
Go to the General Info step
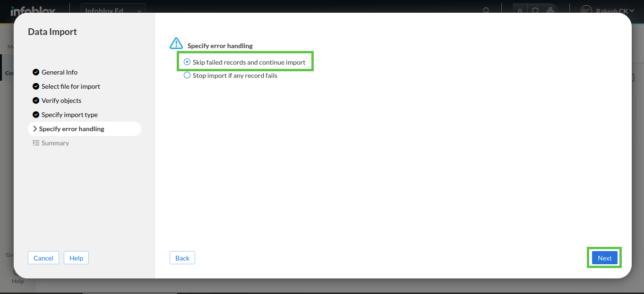point(59,72)
